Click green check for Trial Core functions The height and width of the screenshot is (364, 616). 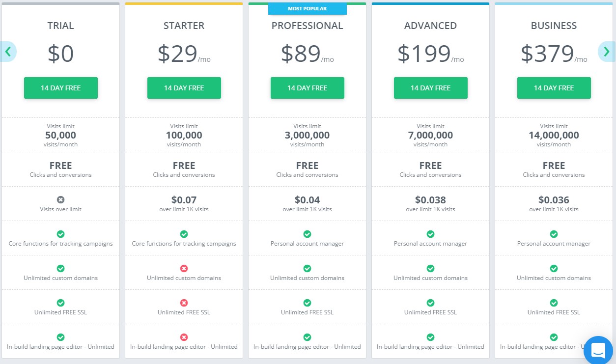[61, 234]
